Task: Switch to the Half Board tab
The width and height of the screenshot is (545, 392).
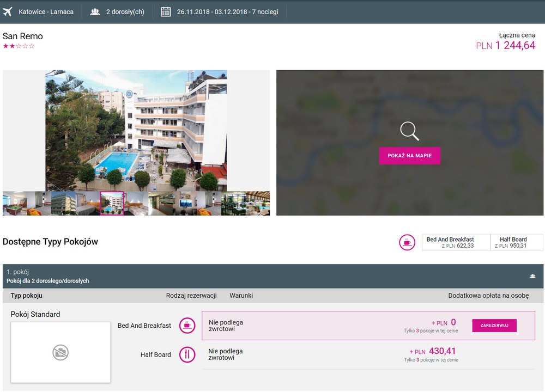Action: coord(516,242)
